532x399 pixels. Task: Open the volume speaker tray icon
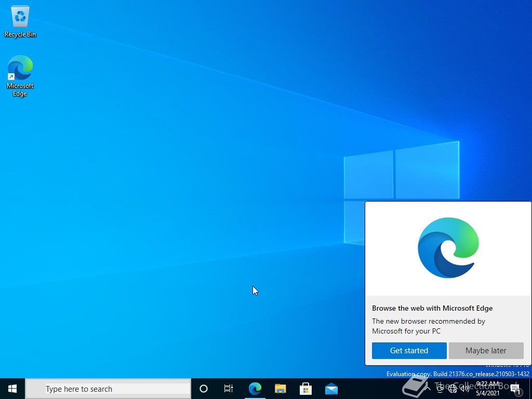(464, 389)
